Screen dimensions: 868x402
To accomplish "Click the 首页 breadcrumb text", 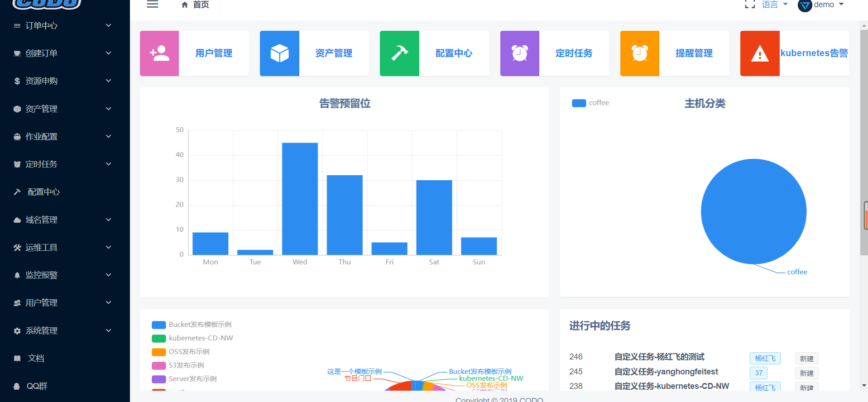I will pyautogui.click(x=201, y=5).
